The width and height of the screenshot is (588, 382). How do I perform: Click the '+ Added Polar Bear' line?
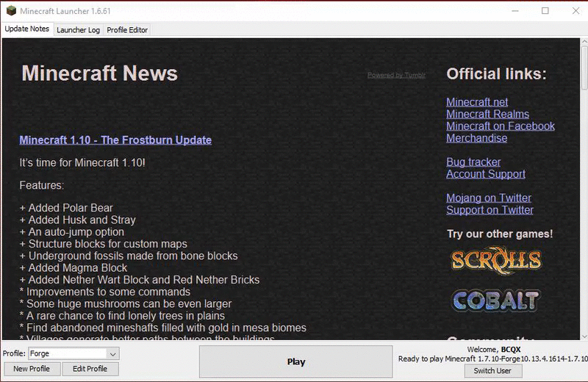coord(66,208)
